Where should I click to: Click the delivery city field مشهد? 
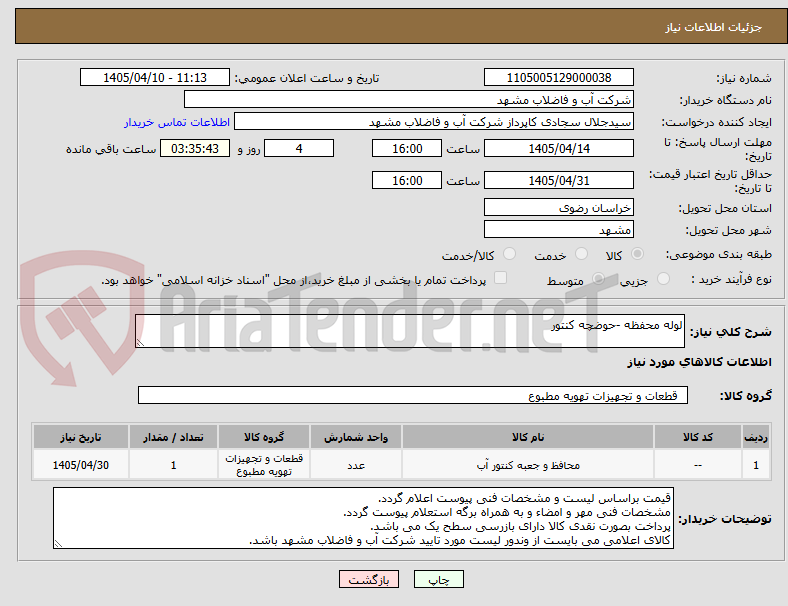coord(559,230)
